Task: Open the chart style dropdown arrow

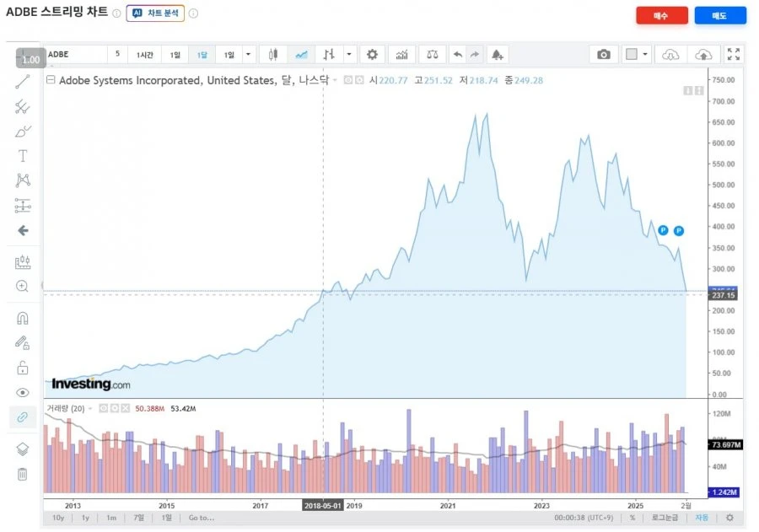Action: (349, 54)
